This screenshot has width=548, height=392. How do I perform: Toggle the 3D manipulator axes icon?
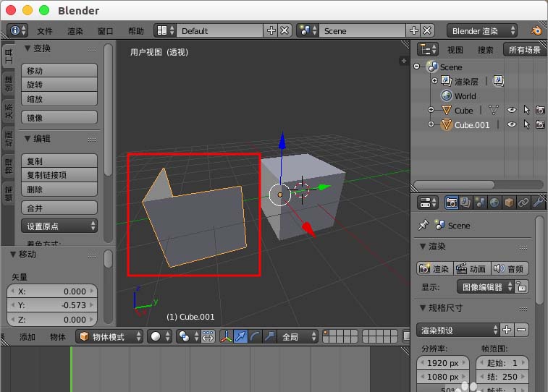[x=227, y=336]
